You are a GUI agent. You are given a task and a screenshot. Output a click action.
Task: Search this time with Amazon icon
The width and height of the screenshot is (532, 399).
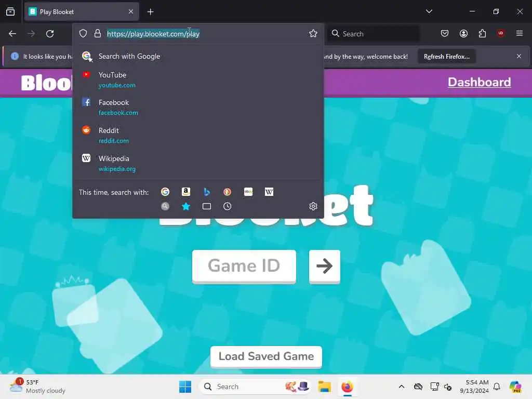pyautogui.click(x=186, y=192)
